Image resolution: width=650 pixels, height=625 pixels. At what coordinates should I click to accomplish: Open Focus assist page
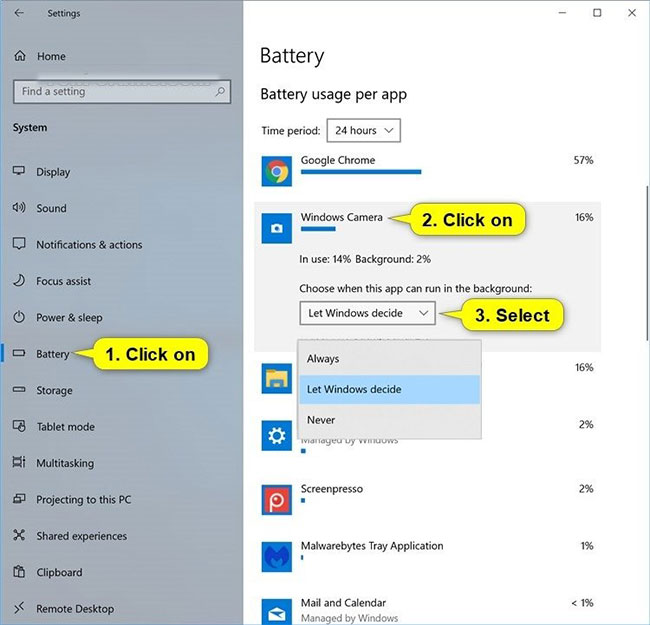click(63, 281)
